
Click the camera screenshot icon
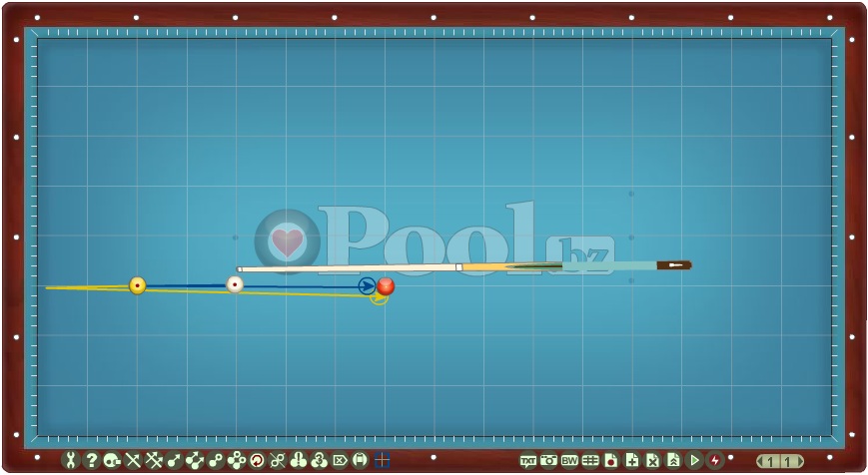(x=548, y=460)
